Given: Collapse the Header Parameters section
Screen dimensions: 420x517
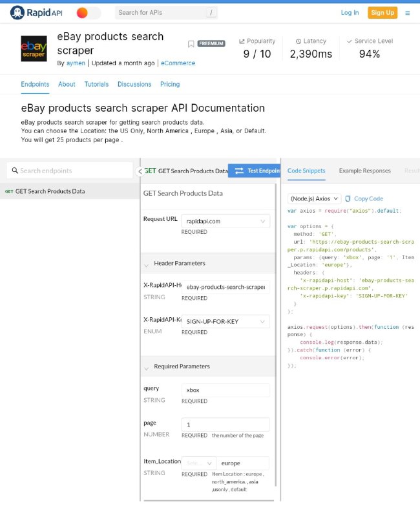Looking at the screenshot, I should pyautogui.click(x=147, y=265).
